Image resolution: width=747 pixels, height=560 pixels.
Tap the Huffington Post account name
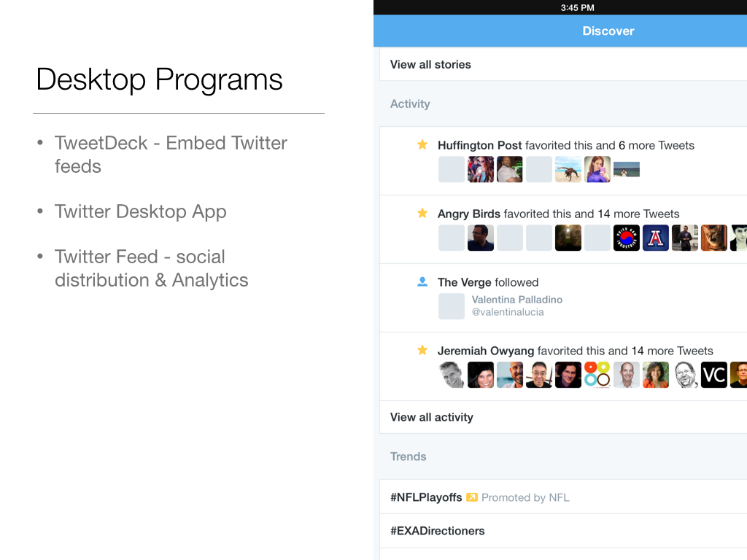[479, 145]
